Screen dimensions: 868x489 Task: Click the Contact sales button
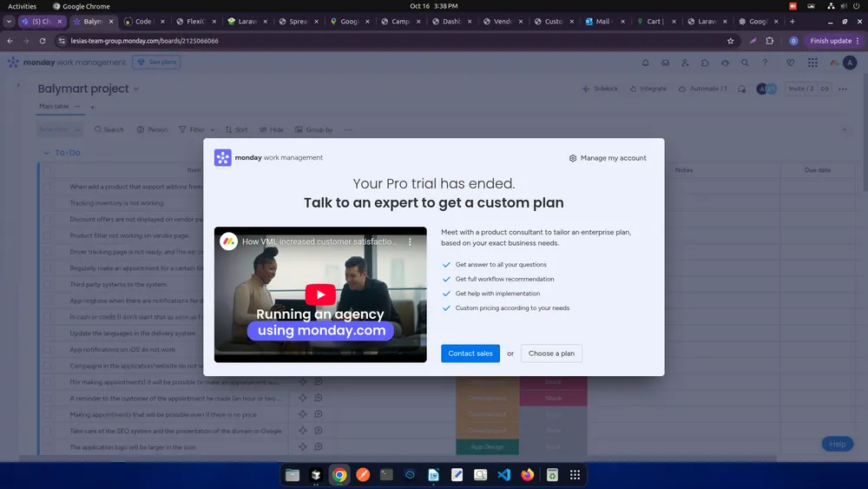pyautogui.click(x=470, y=354)
